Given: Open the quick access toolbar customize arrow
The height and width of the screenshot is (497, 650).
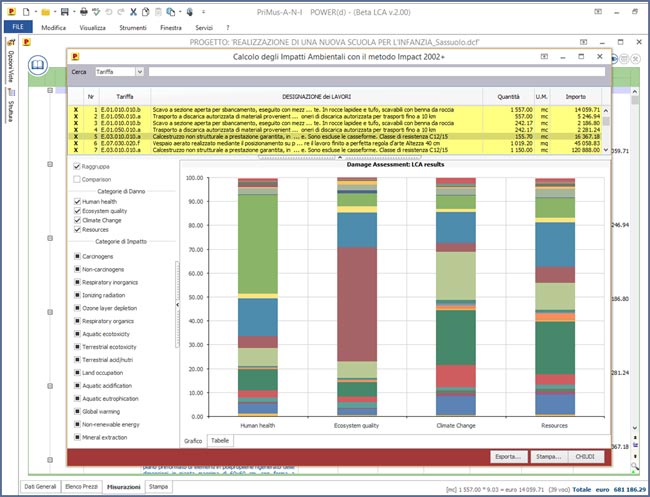Looking at the screenshot, I should pos(203,12).
